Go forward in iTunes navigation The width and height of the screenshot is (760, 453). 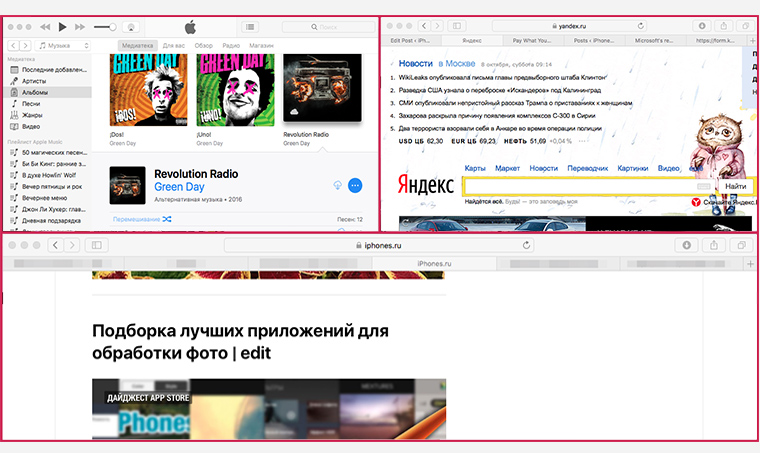25,46
